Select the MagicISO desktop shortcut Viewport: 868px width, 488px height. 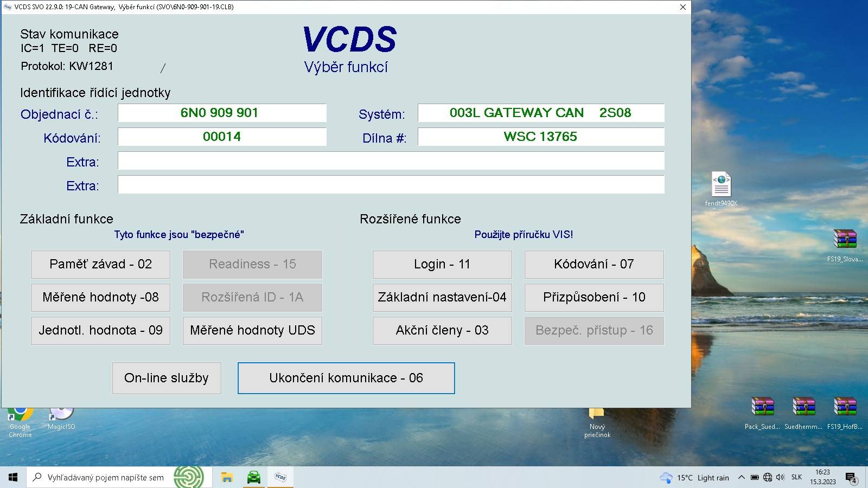[61, 419]
